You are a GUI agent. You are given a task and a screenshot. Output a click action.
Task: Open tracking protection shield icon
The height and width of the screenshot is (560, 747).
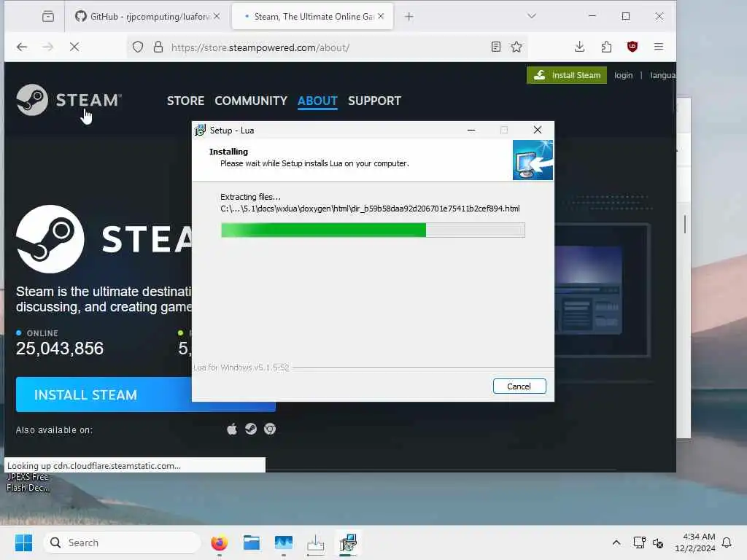click(138, 47)
